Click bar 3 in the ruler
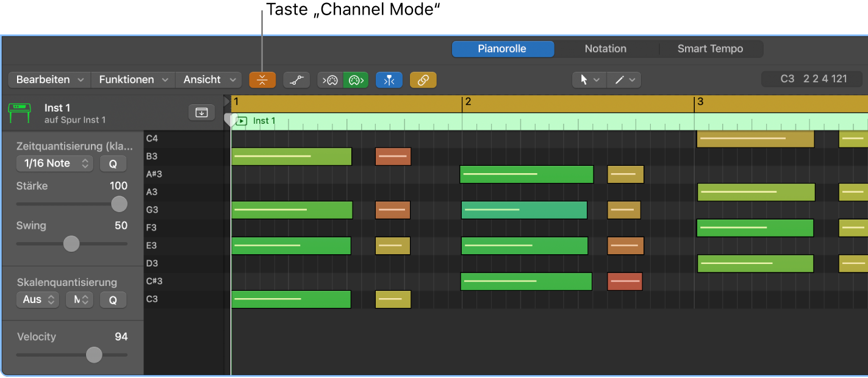Image resolution: width=868 pixels, height=378 pixels. pyautogui.click(x=700, y=102)
